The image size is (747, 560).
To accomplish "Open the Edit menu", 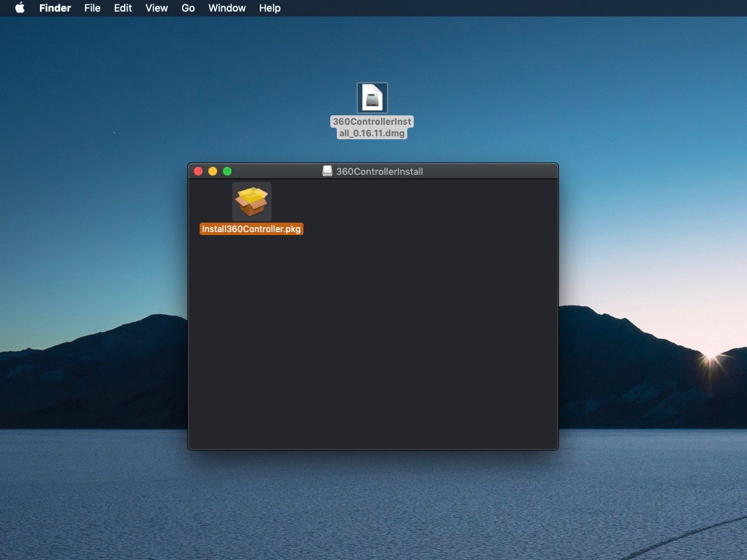I will 122,8.
